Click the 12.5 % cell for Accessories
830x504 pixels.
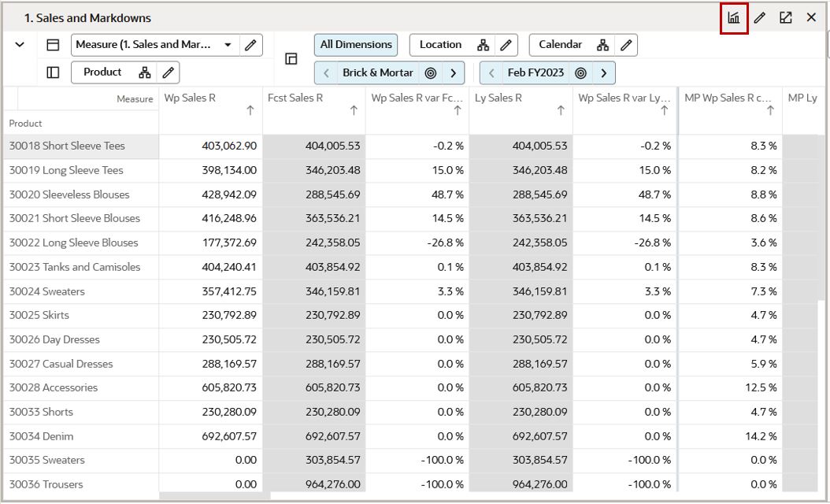click(731, 388)
